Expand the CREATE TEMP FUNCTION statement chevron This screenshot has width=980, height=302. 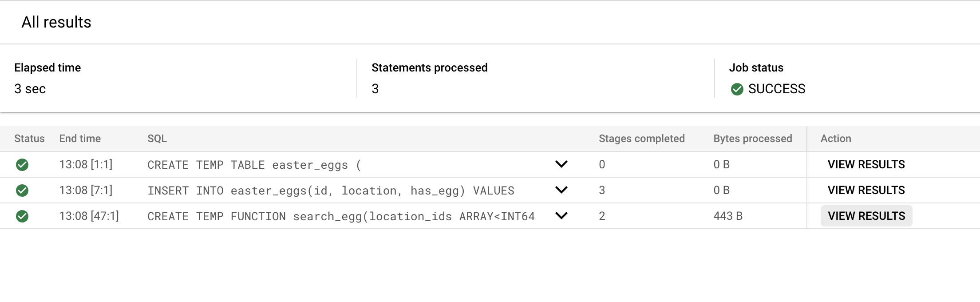click(x=561, y=216)
